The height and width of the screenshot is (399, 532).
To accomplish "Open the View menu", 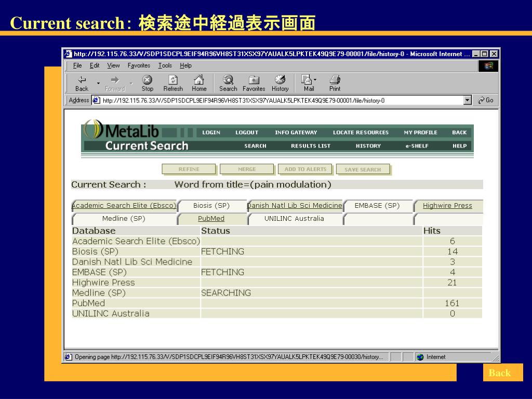I will (113, 65).
